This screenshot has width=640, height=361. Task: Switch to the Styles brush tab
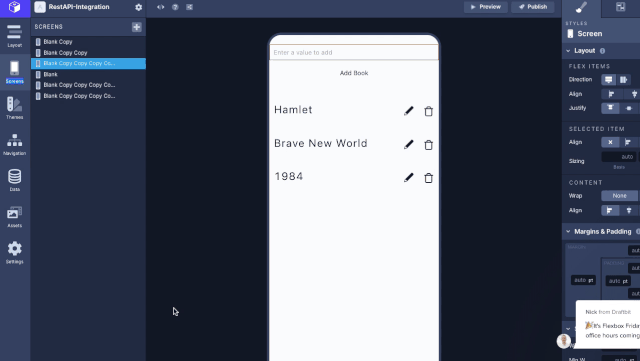pyautogui.click(x=581, y=8)
